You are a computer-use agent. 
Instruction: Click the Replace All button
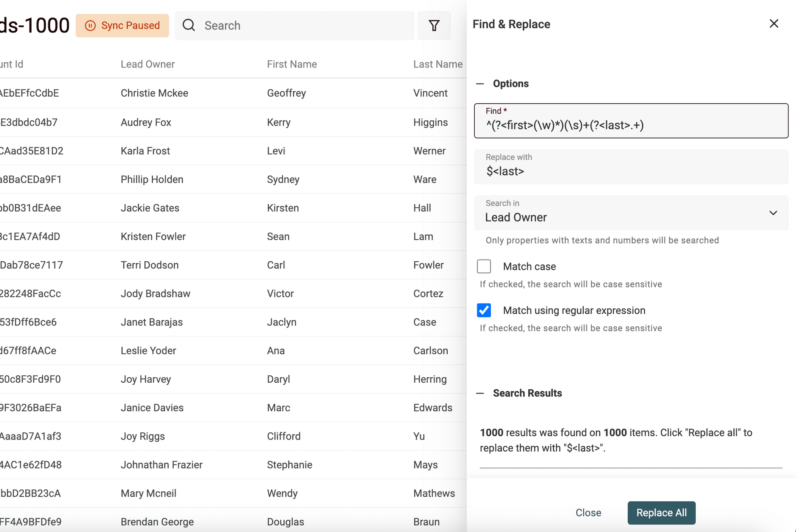(661, 513)
